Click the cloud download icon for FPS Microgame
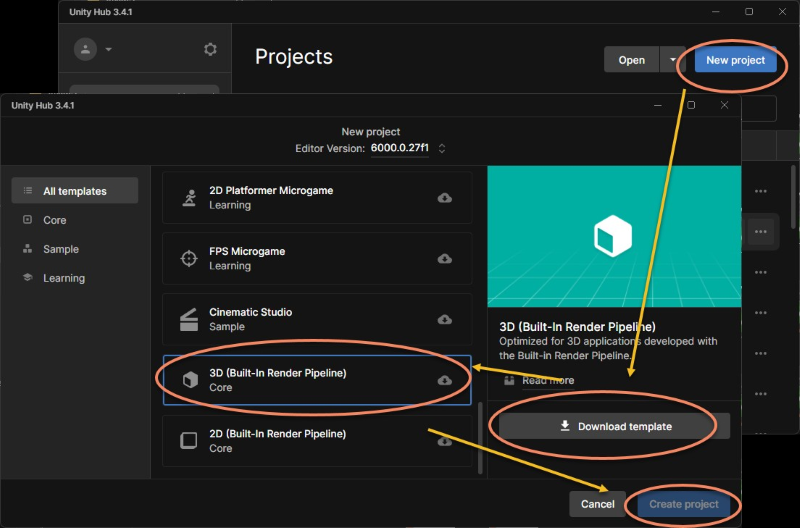 [444, 259]
